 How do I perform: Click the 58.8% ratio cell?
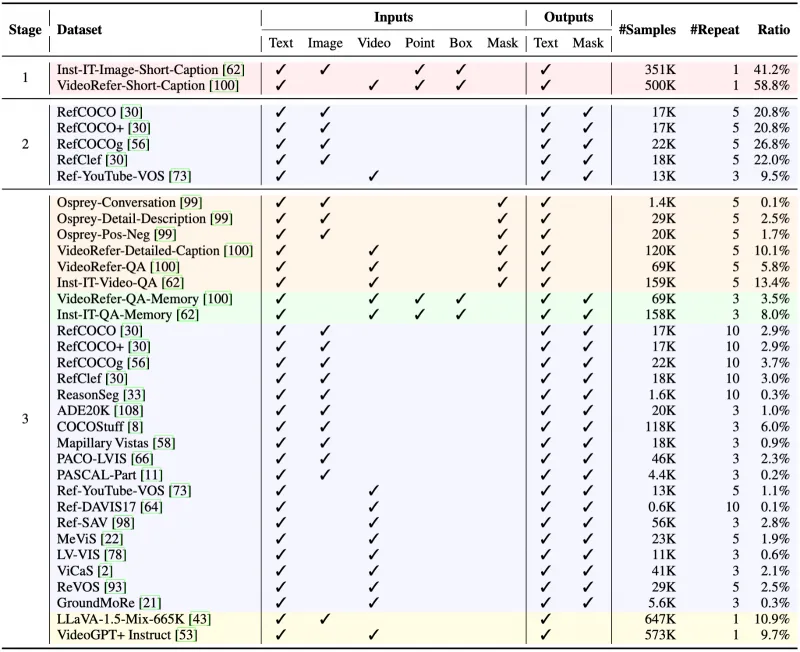pyautogui.click(x=769, y=86)
